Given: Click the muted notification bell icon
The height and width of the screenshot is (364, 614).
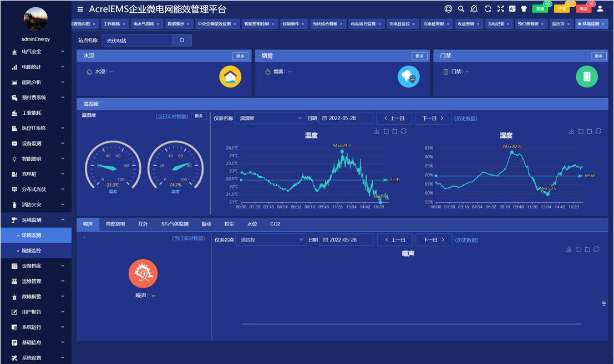Looking at the screenshot, I should coord(474,9).
